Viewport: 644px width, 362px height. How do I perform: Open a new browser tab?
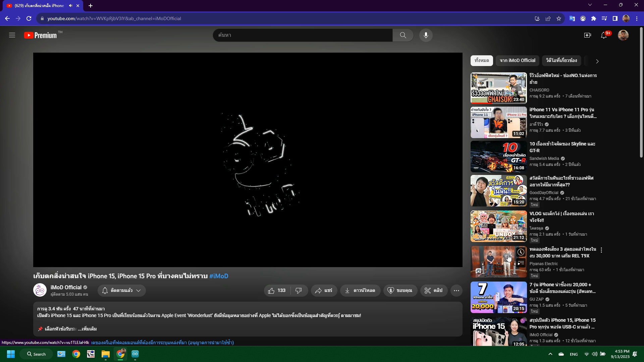[x=91, y=6]
